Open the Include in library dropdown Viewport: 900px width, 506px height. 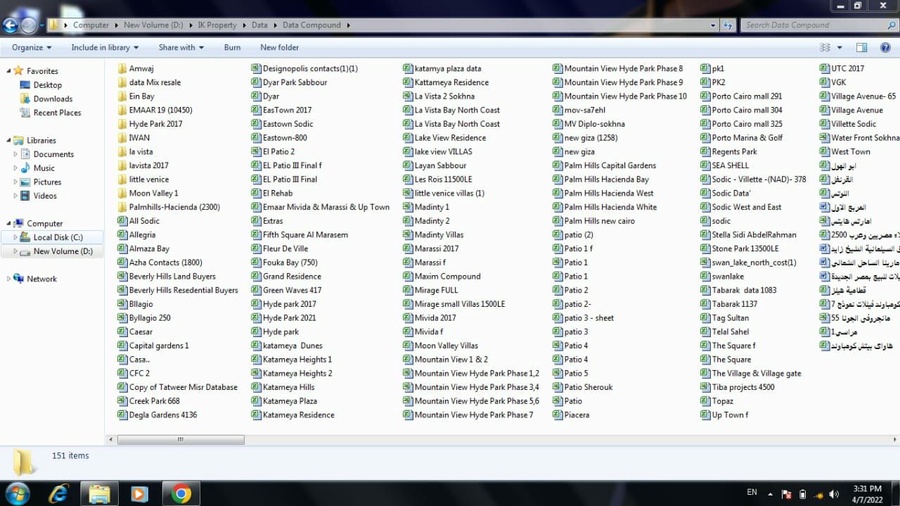104,48
